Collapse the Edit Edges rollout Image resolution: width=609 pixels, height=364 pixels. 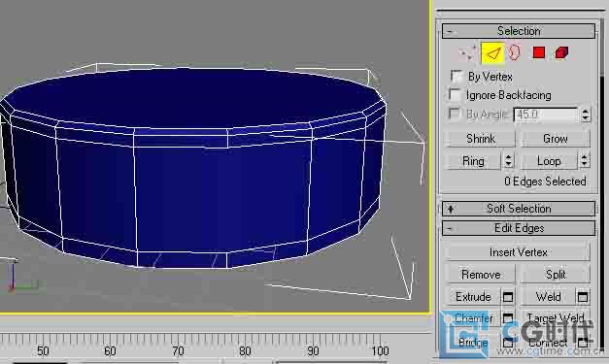(x=519, y=228)
